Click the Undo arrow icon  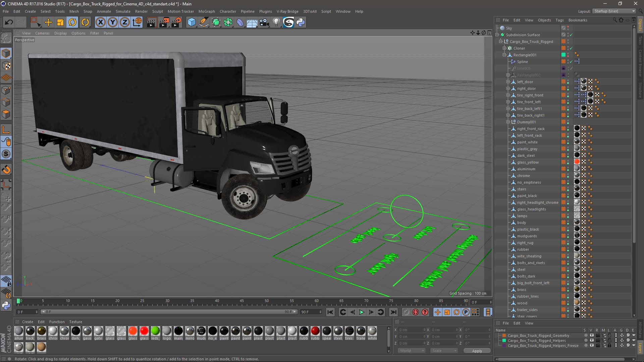(9, 22)
